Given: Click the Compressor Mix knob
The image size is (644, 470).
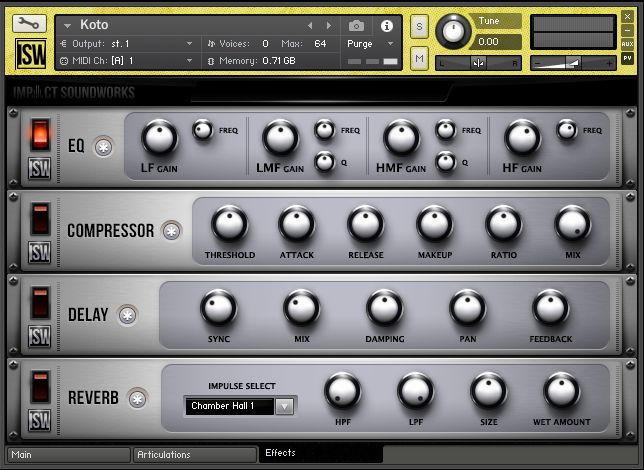Looking at the screenshot, I should pos(573,224).
